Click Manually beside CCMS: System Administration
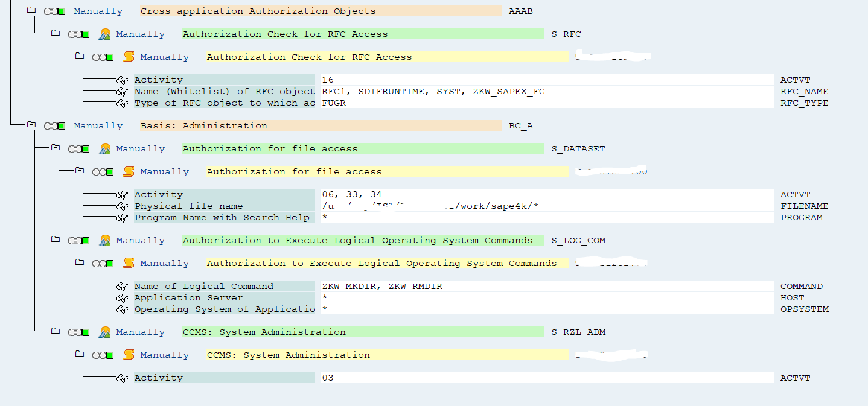This screenshot has width=868, height=406. click(140, 332)
